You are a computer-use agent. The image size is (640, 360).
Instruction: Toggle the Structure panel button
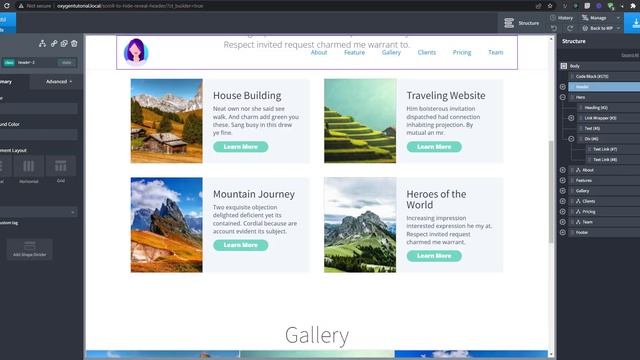click(x=521, y=23)
